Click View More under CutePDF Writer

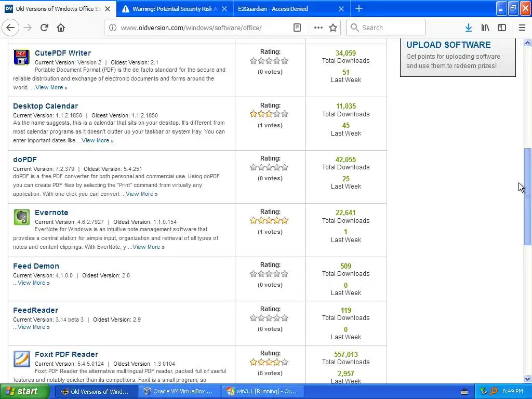click(51, 87)
